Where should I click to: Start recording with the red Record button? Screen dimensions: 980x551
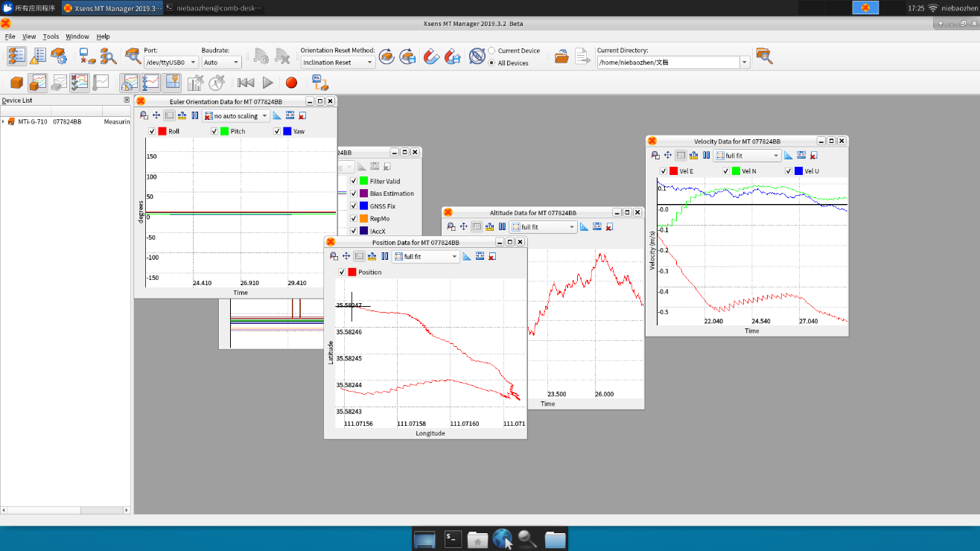pos(291,83)
